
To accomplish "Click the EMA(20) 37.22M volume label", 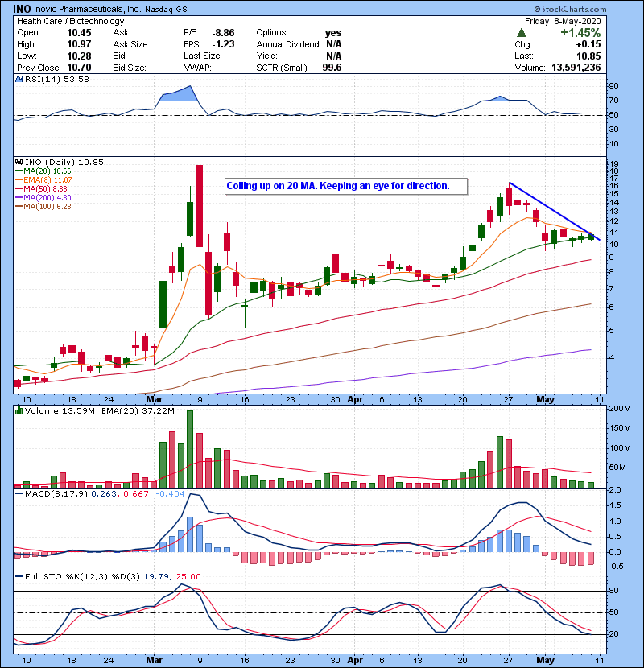I will pyautogui.click(x=137, y=411).
